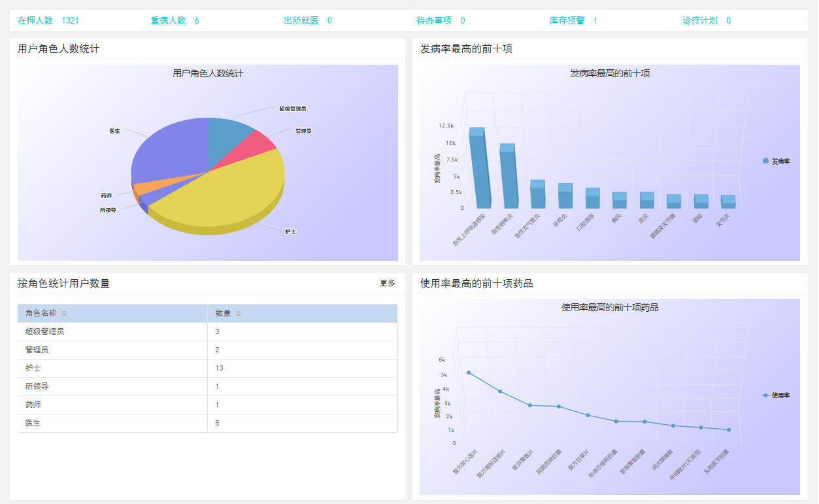Open the 诊疗计划 0 statistic
This screenshot has height=504, width=819.
pos(707,20)
